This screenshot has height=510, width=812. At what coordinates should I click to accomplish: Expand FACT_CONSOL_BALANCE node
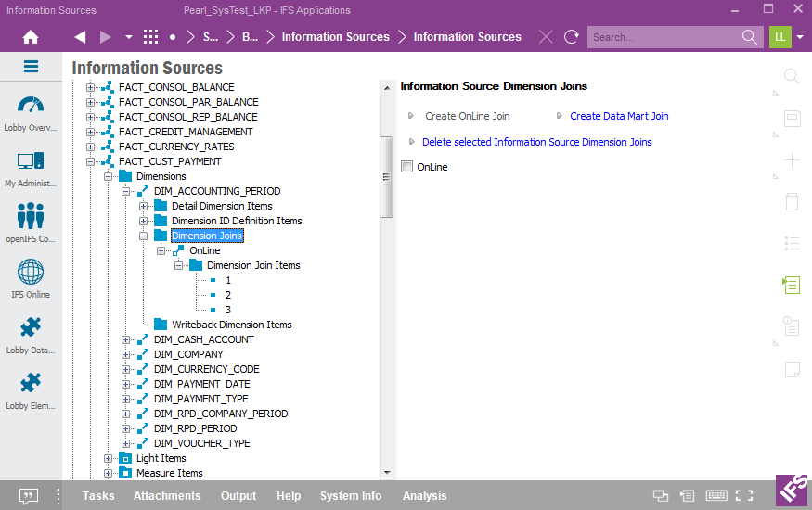coord(90,87)
